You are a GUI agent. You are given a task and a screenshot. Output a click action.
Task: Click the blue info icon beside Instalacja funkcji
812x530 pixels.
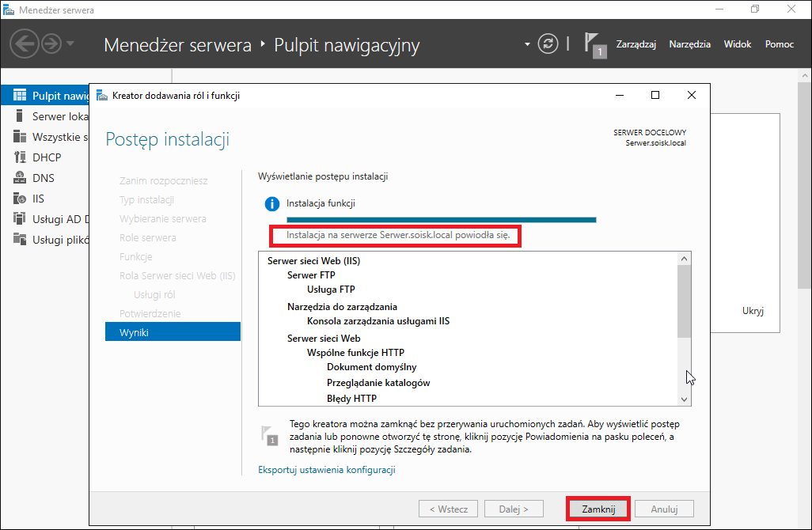coord(272,204)
